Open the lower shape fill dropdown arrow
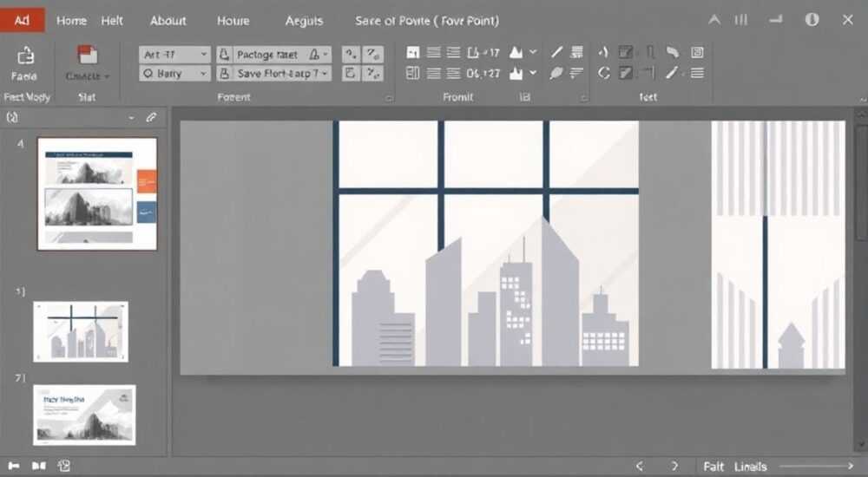This screenshot has height=477, width=868. pyautogui.click(x=533, y=73)
